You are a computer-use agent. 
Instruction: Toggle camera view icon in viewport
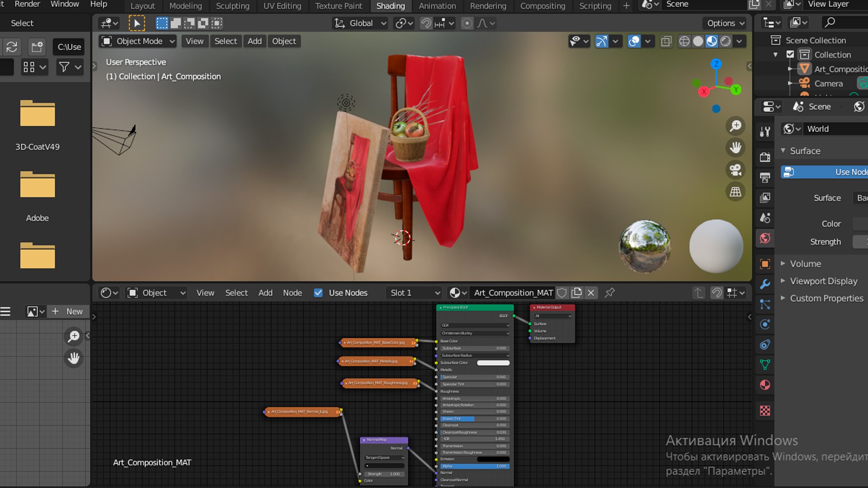pos(736,170)
